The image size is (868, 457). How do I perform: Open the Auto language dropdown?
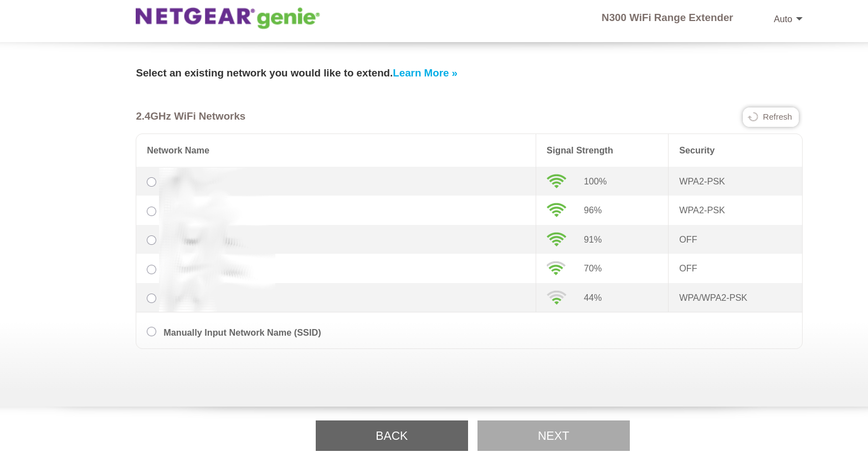click(788, 19)
